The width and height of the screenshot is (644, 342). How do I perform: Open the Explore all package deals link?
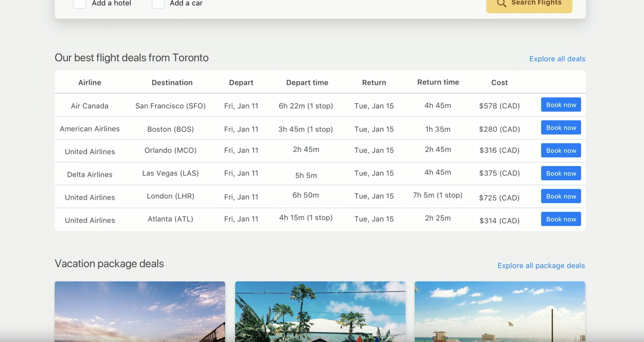(x=541, y=265)
